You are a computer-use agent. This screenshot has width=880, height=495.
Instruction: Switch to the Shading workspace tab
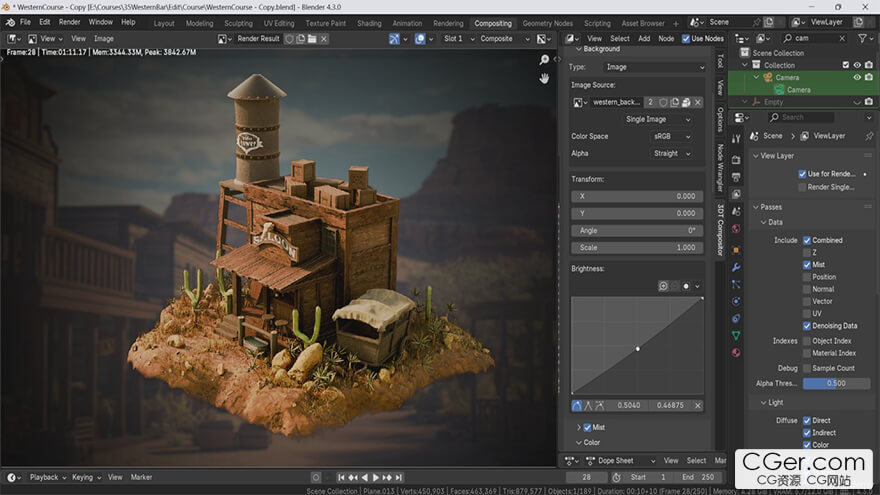click(x=369, y=24)
